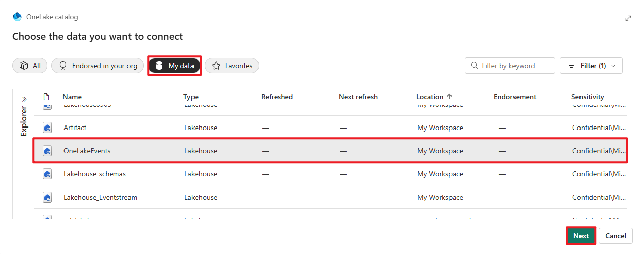Click the Cancel button
The image size is (644, 254).
(x=615, y=236)
